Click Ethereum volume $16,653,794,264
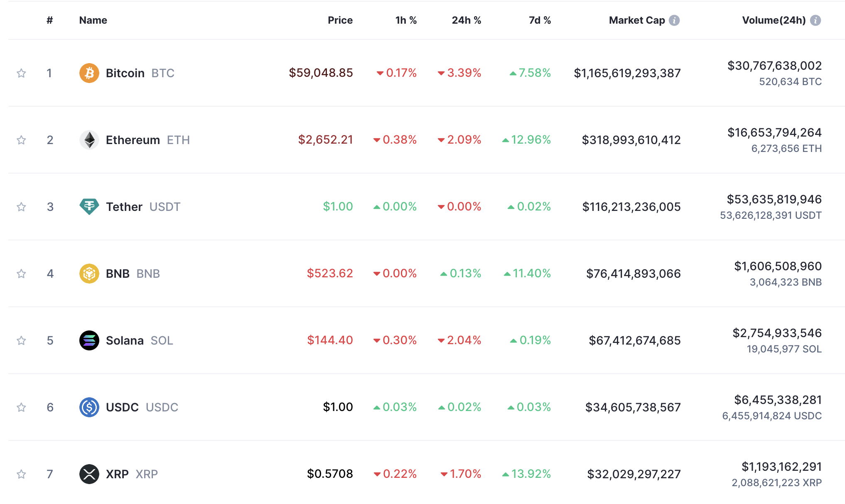The height and width of the screenshot is (504, 845). click(x=774, y=132)
